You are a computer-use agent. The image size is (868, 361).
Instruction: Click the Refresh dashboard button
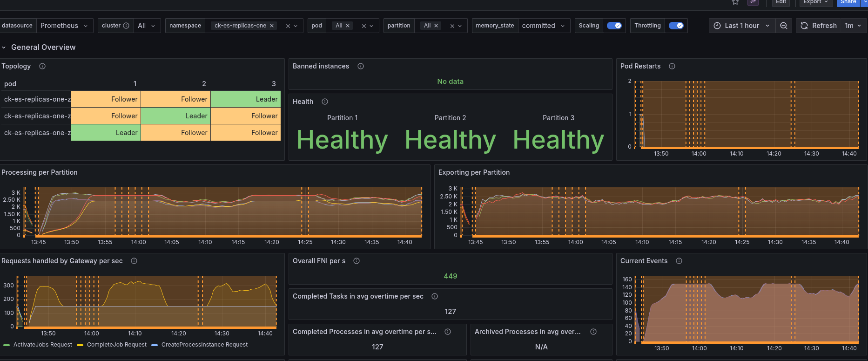pos(819,26)
